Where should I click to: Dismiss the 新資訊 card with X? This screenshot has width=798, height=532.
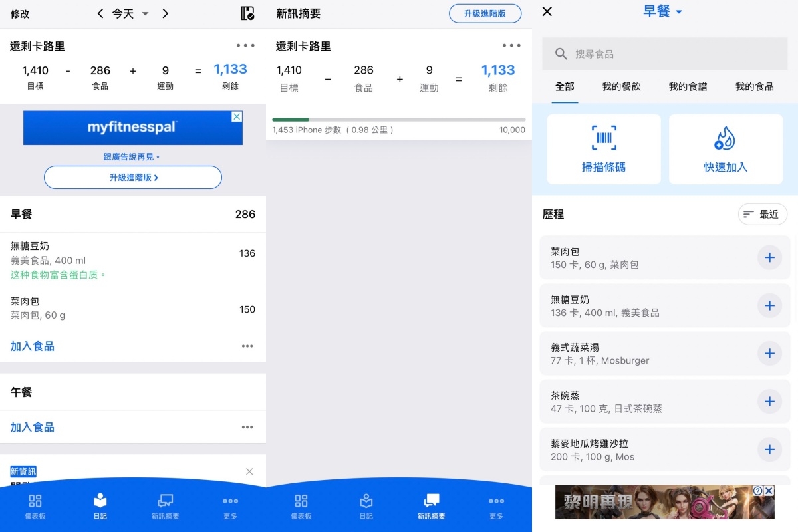pos(249,471)
